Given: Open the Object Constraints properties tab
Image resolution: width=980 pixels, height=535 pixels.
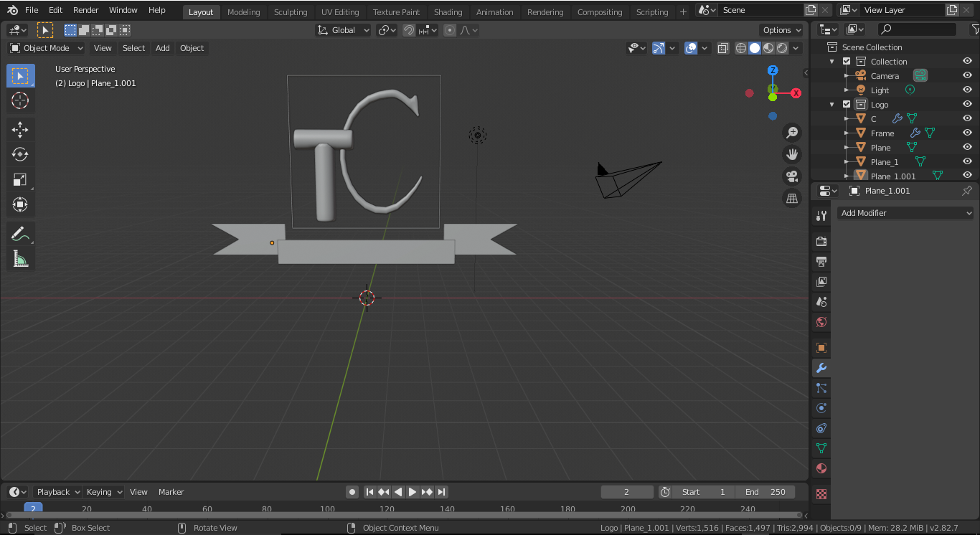Looking at the screenshot, I should click(821, 428).
